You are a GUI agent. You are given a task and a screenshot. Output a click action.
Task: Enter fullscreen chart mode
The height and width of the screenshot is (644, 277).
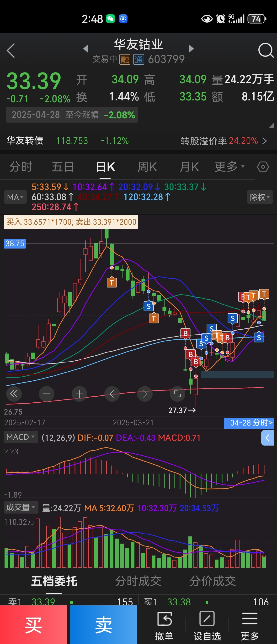(x=177, y=394)
